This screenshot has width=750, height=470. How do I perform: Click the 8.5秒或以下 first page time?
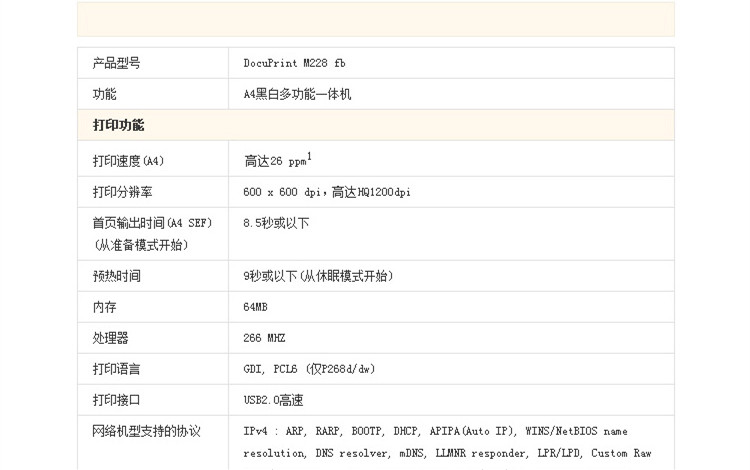[276, 223]
